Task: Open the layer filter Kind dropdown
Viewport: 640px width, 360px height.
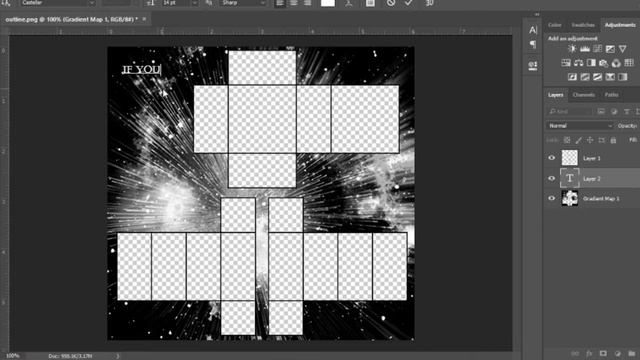Action: (x=570, y=111)
